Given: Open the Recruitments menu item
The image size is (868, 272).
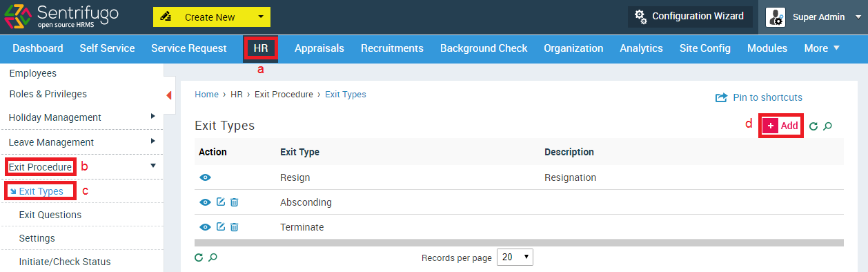Looking at the screenshot, I should [x=392, y=48].
